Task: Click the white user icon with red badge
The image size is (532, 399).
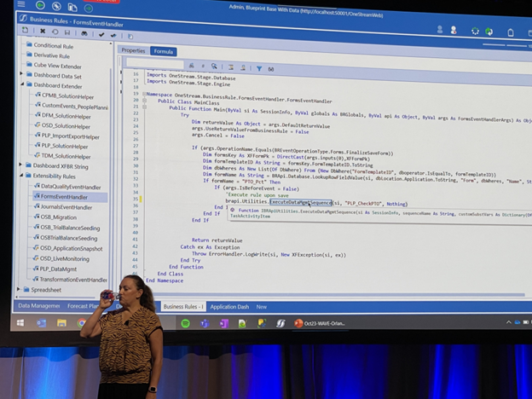Action: [454, 30]
